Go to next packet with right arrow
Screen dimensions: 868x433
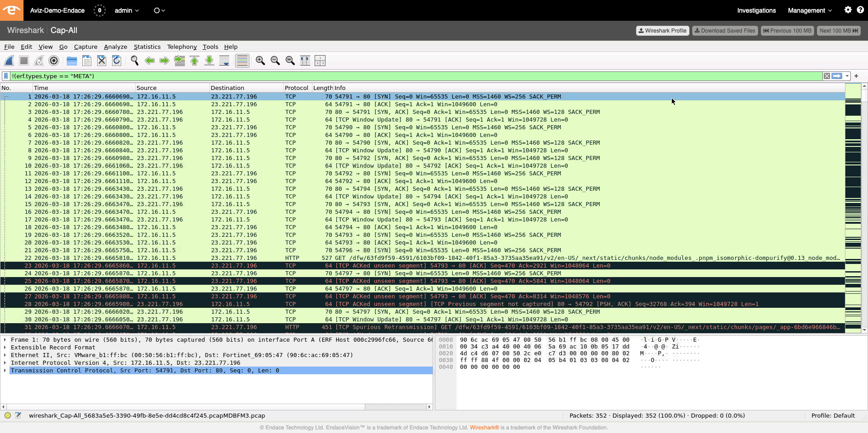coord(165,61)
